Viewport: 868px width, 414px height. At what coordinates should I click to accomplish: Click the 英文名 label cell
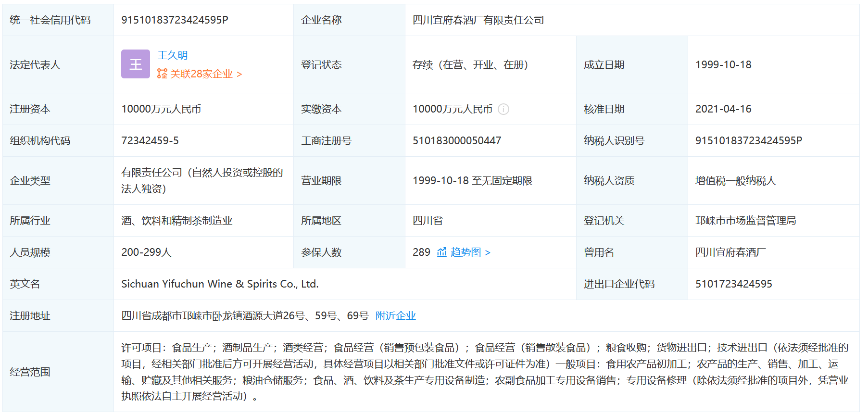pyautogui.click(x=58, y=284)
